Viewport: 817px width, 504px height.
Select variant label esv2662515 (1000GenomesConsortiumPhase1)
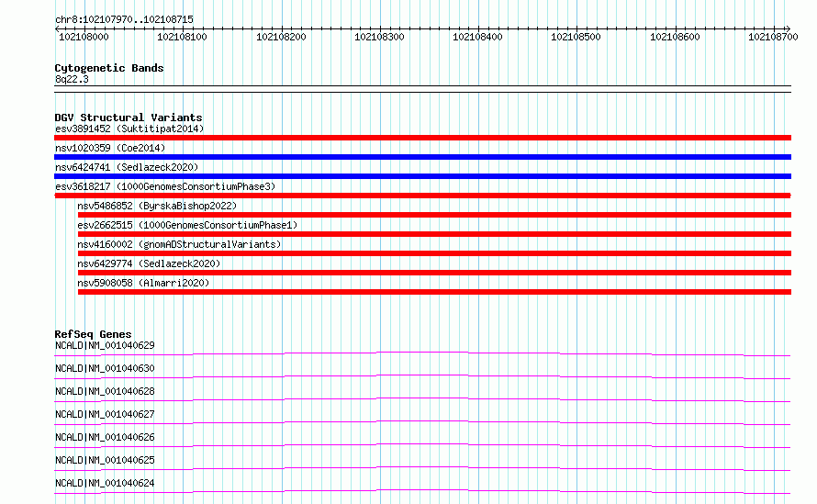[187, 225]
